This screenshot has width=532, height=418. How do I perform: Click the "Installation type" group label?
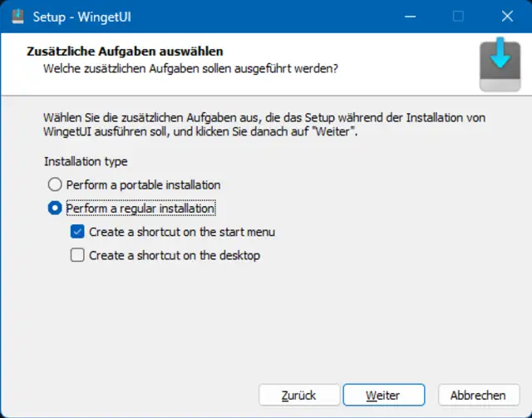tap(86, 161)
